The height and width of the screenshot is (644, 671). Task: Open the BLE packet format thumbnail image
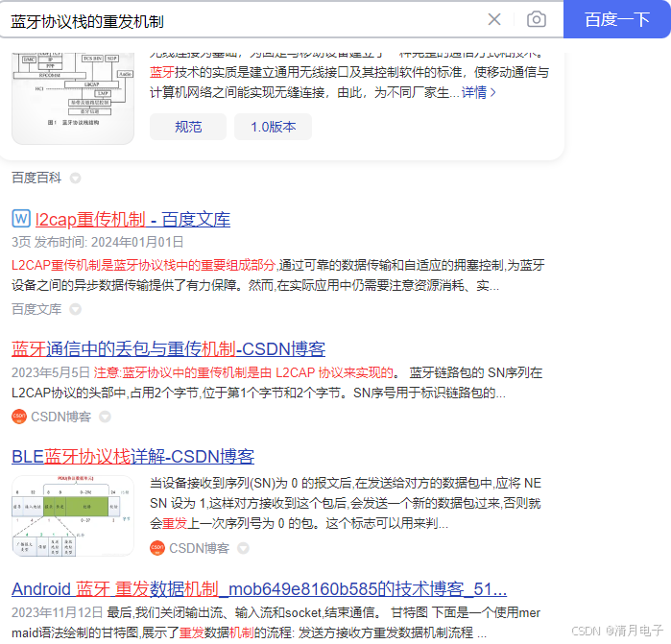tap(73, 515)
